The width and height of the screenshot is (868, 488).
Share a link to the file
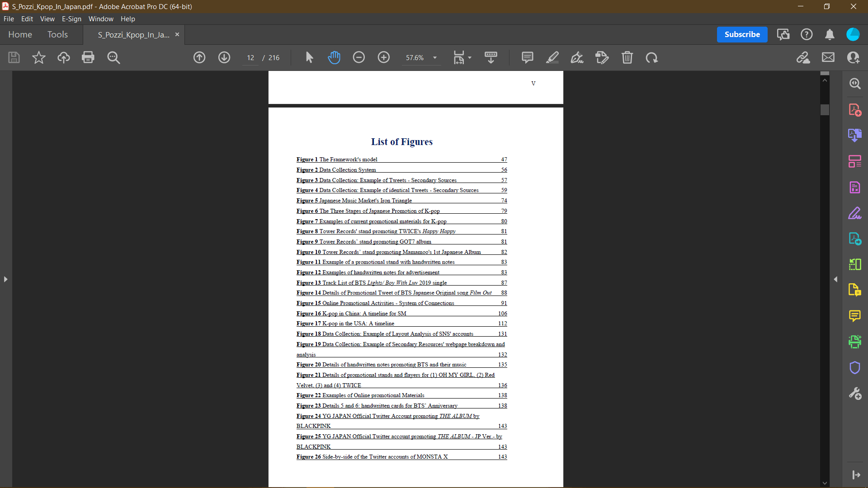(x=803, y=57)
